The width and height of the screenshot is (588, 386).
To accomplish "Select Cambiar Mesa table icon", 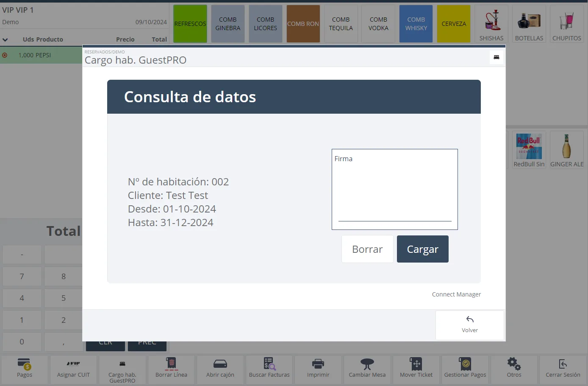I will pyautogui.click(x=367, y=364).
